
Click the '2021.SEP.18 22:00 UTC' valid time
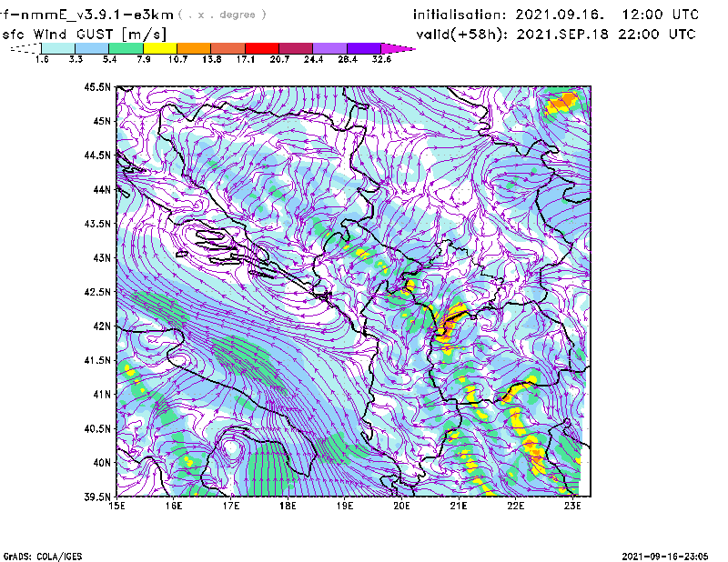pyautogui.click(x=606, y=35)
